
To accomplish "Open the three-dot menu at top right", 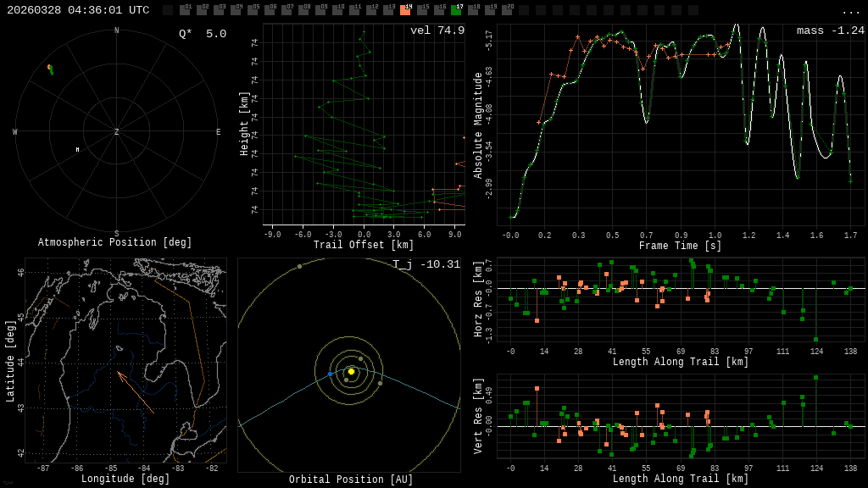I will [850, 11].
